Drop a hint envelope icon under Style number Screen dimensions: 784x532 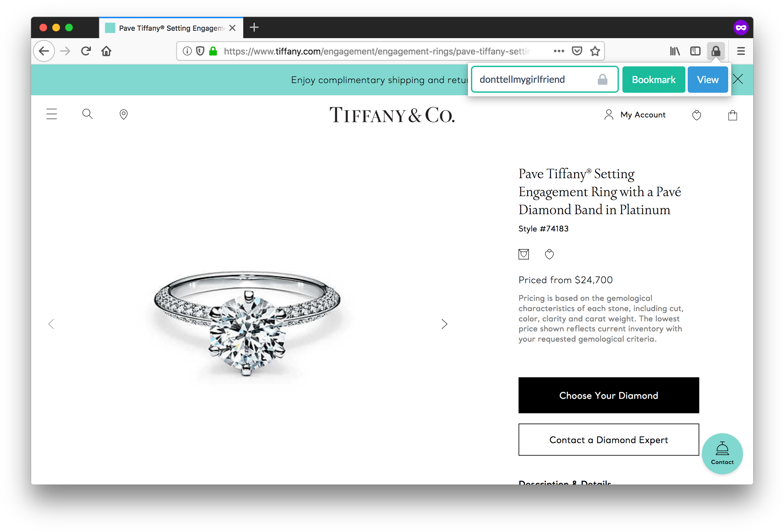[523, 254]
